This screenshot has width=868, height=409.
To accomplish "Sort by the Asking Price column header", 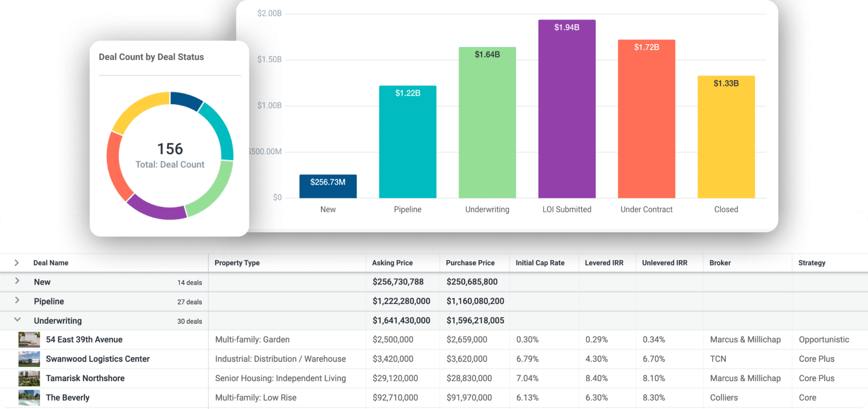I will click(x=392, y=263).
